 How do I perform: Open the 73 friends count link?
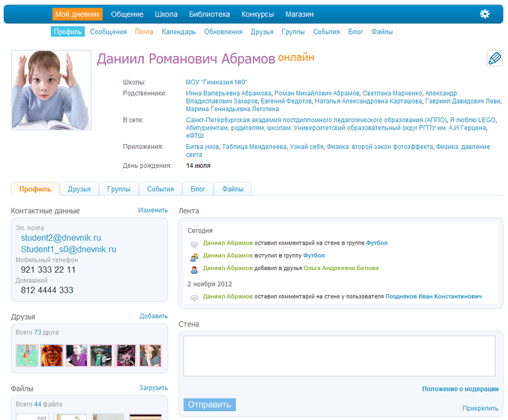point(37,332)
